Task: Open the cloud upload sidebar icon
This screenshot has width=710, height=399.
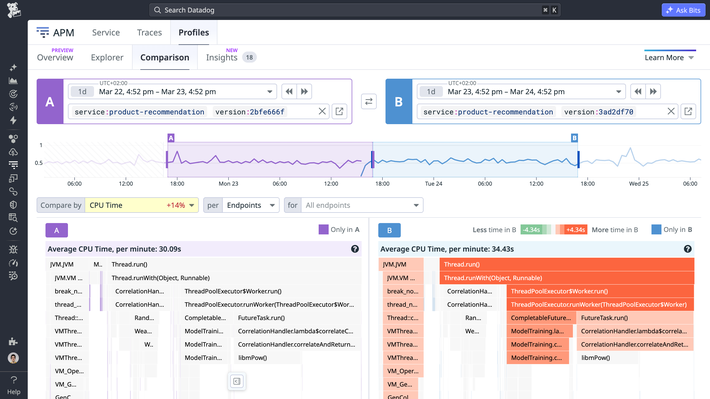Action: click(x=14, y=152)
